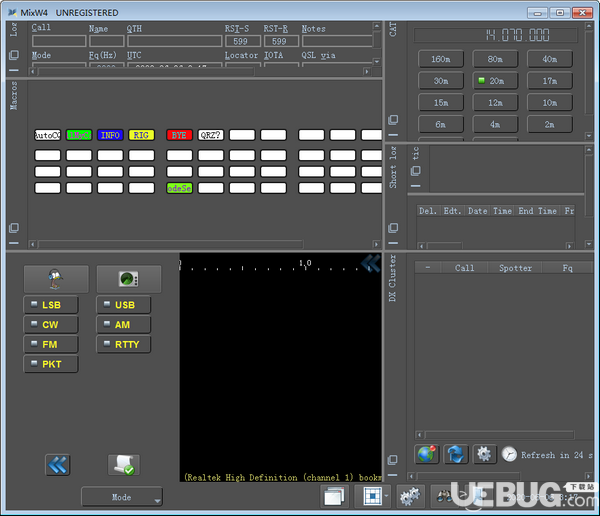Run the red BYE macro
This screenshot has width=600, height=516.
point(179,135)
